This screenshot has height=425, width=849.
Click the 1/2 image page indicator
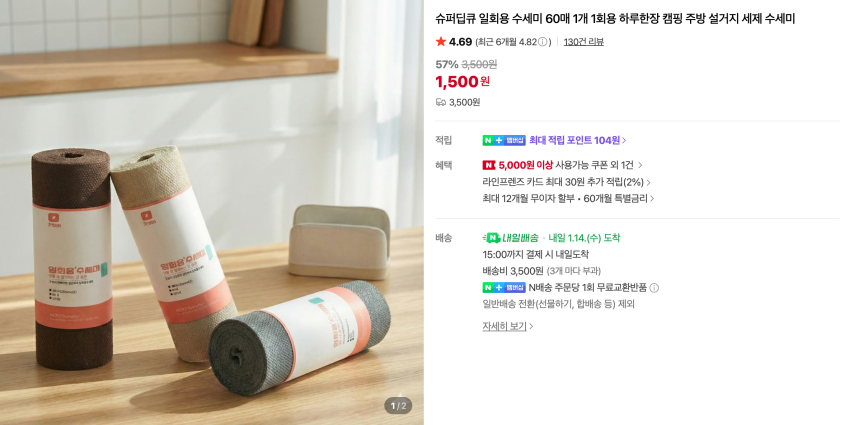[x=398, y=406]
